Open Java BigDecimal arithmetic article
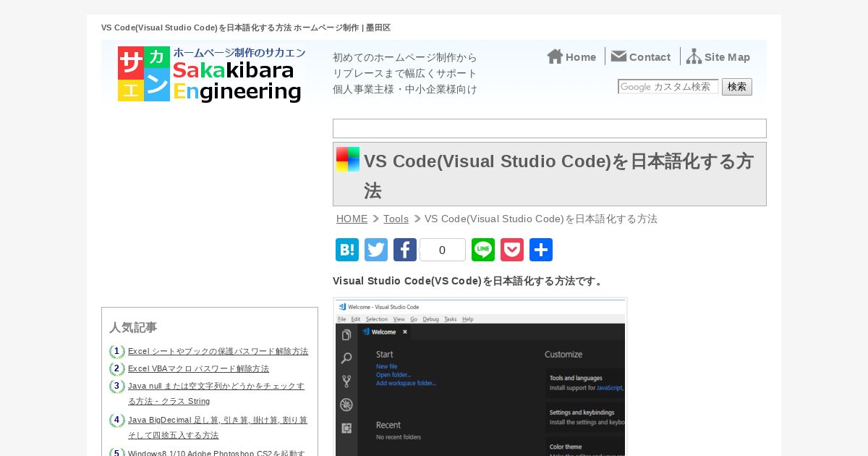Viewport: 868px width, 456px height. tap(218, 427)
